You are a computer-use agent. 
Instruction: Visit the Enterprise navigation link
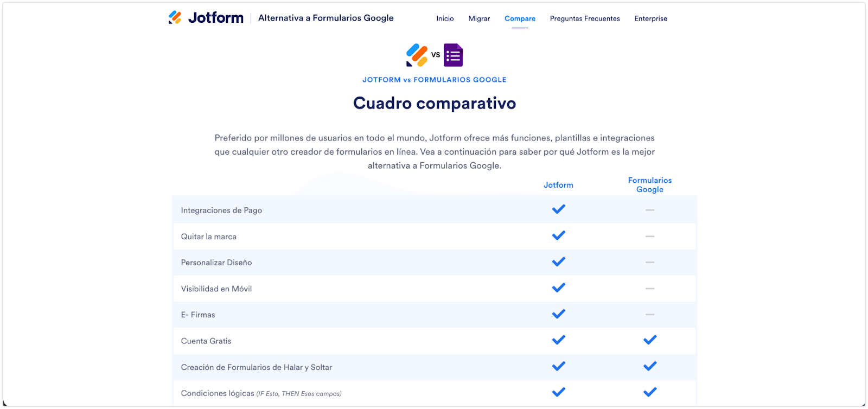click(x=650, y=18)
